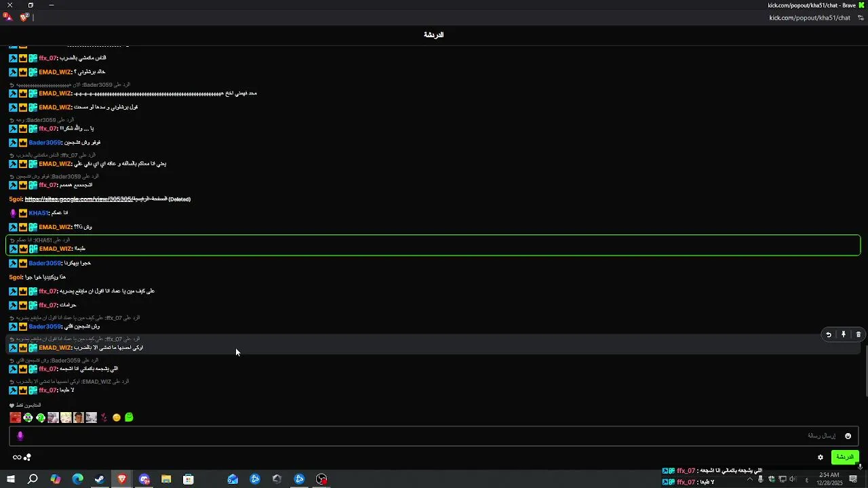Screen dimensions: 868x488
Task: Insert the third emote (green character)
Action: 41,418
